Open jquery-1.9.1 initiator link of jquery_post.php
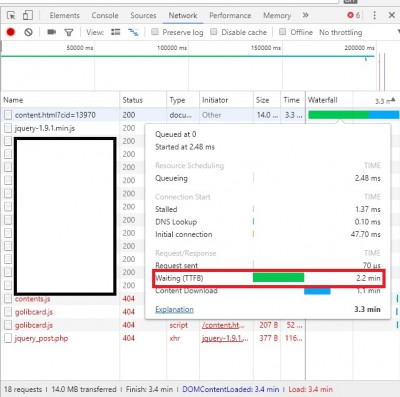400x397 pixels. tap(225, 338)
